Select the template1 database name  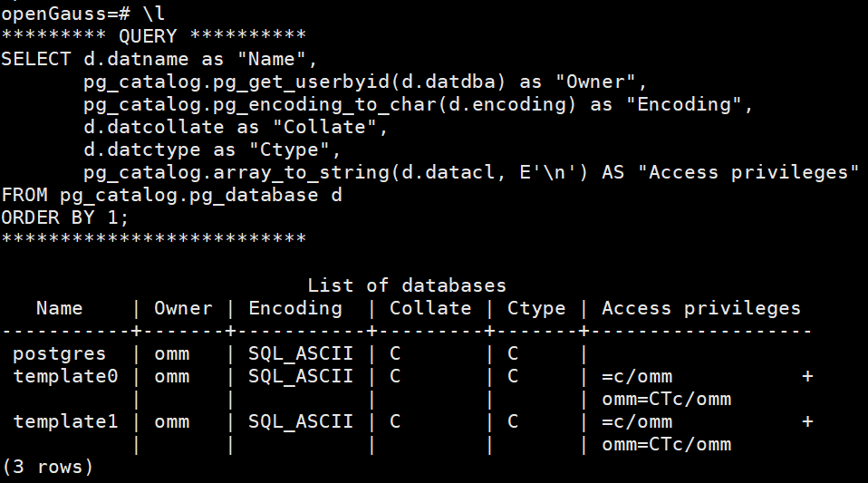[65, 422]
